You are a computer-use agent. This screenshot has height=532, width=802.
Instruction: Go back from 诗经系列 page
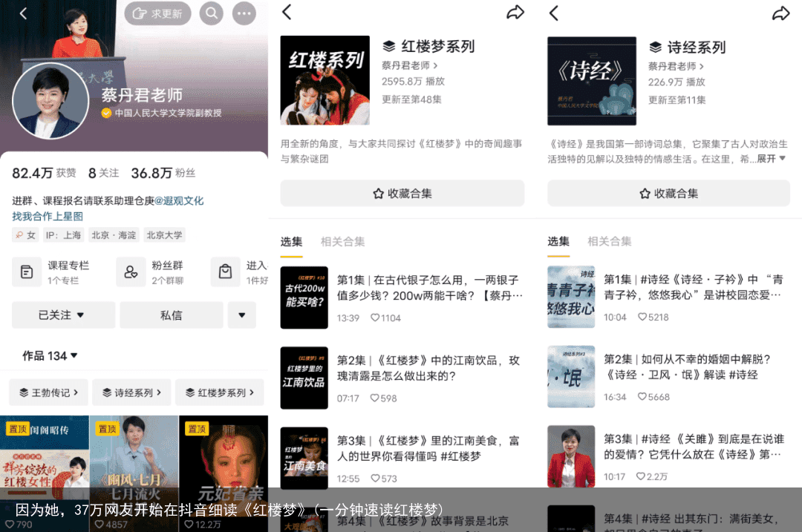554,13
